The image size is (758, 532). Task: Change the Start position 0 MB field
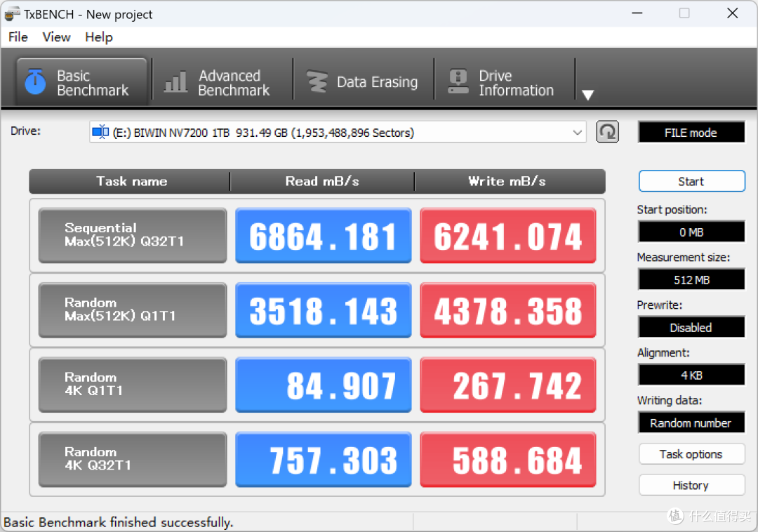tap(691, 232)
